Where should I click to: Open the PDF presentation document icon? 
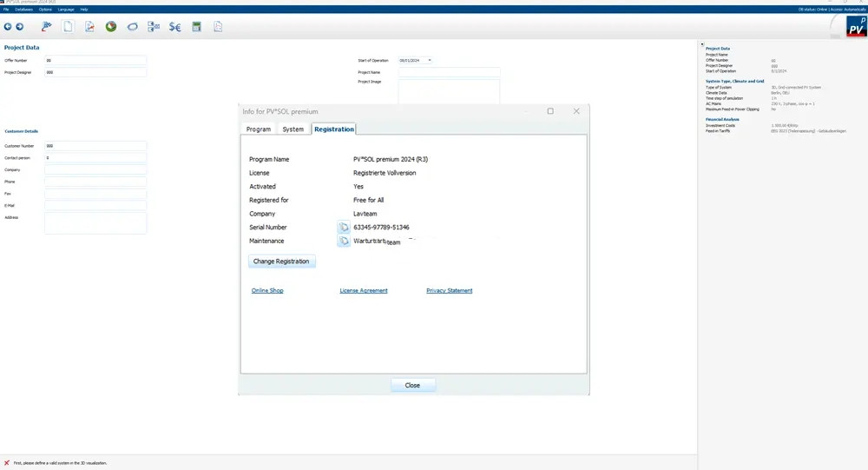coord(218,27)
